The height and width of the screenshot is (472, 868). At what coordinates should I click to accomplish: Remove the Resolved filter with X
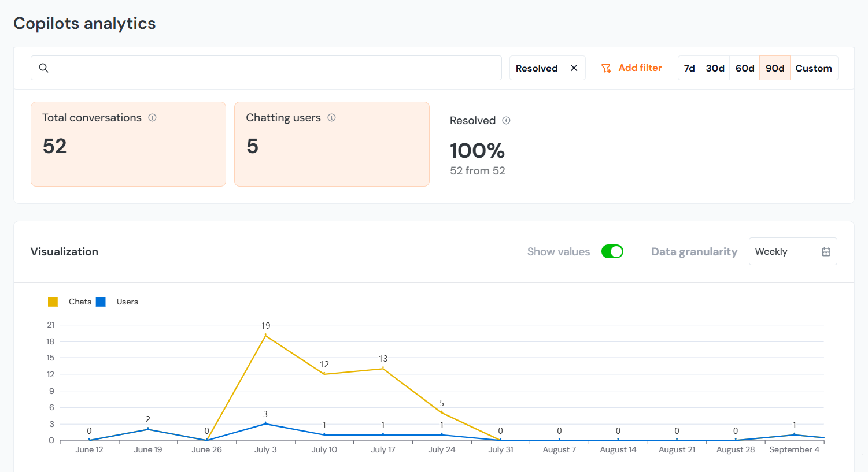[x=574, y=68]
